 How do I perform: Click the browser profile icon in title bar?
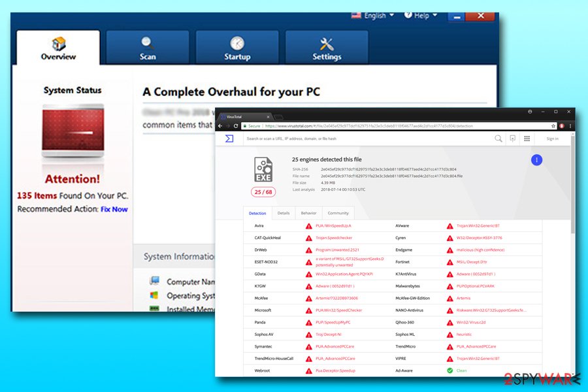530,112
